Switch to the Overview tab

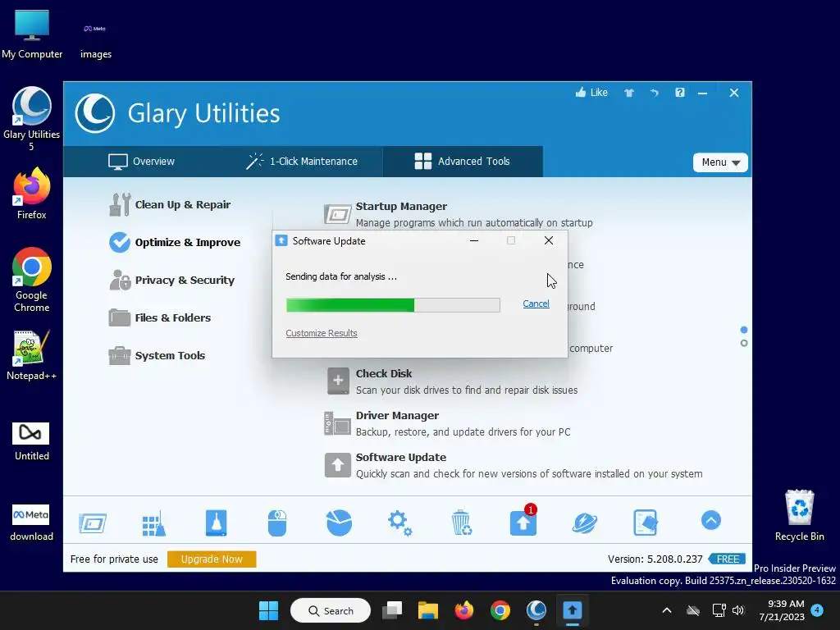141,162
